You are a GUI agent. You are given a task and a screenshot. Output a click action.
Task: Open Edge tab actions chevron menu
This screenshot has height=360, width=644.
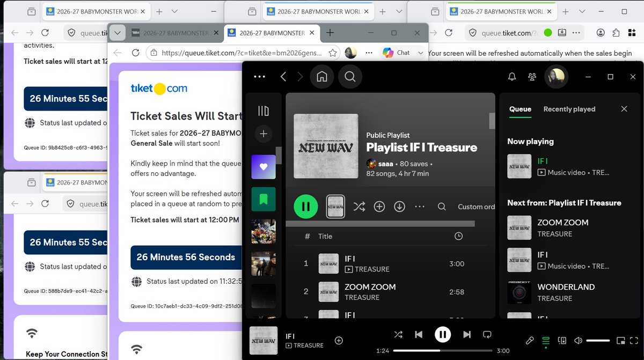pyautogui.click(x=118, y=33)
